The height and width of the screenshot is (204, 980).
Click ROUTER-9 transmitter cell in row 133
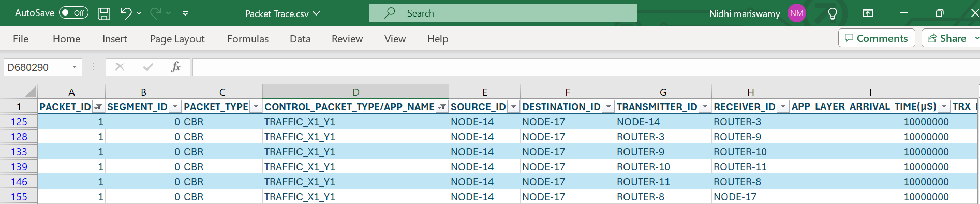(x=663, y=152)
